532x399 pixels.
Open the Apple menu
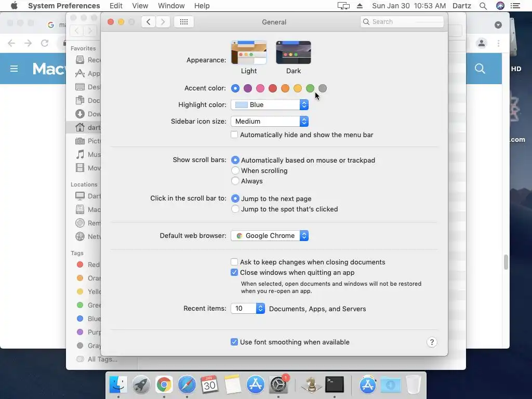click(14, 6)
